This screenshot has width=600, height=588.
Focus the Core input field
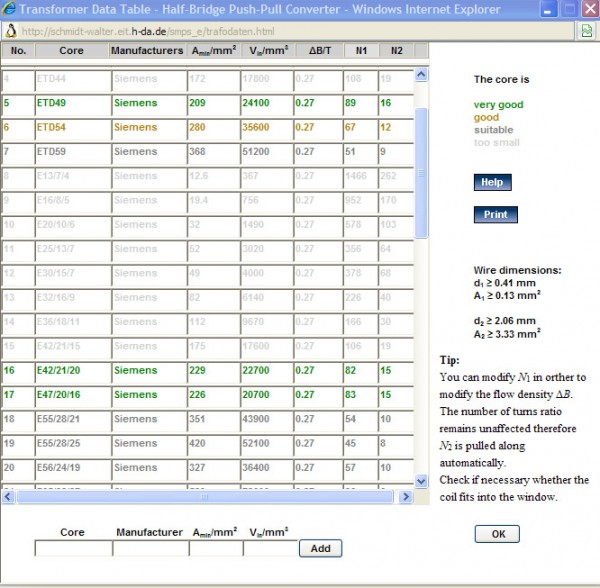(73, 548)
